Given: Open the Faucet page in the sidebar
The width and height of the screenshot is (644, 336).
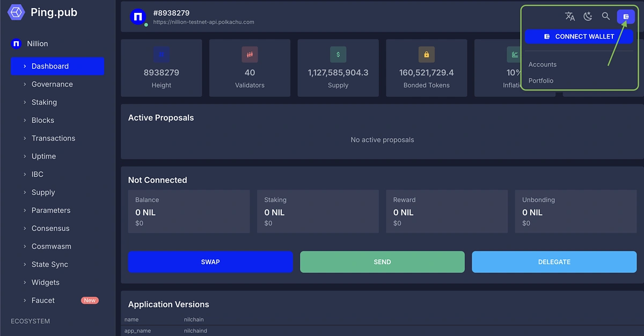Looking at the screenshot, I should [43, 300].
